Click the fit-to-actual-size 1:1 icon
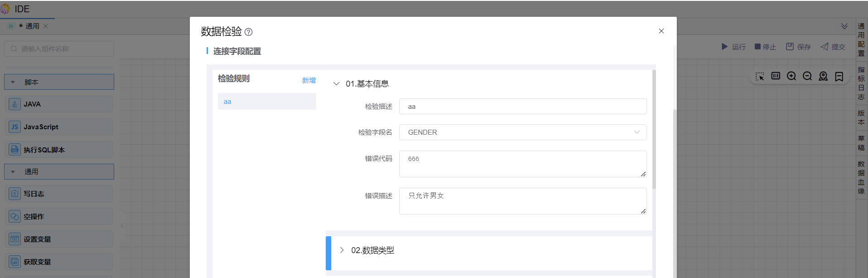 click(776, 76)
